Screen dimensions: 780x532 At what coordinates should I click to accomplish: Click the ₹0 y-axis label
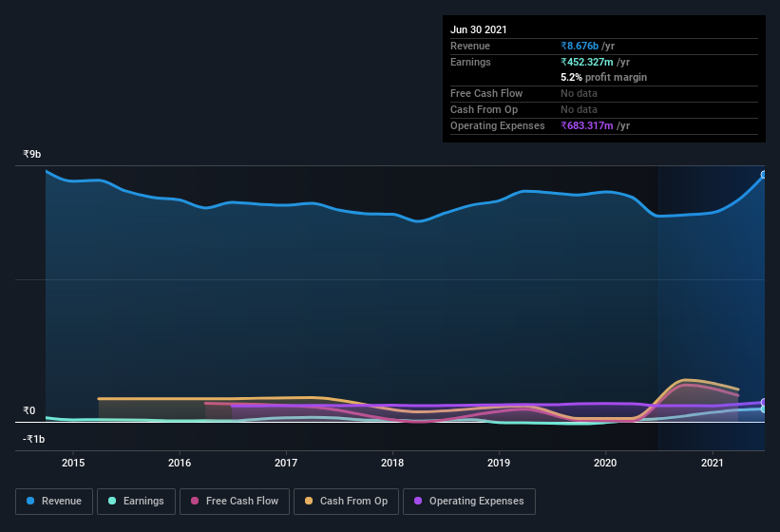pyautogui.click(x=29, y=410)
